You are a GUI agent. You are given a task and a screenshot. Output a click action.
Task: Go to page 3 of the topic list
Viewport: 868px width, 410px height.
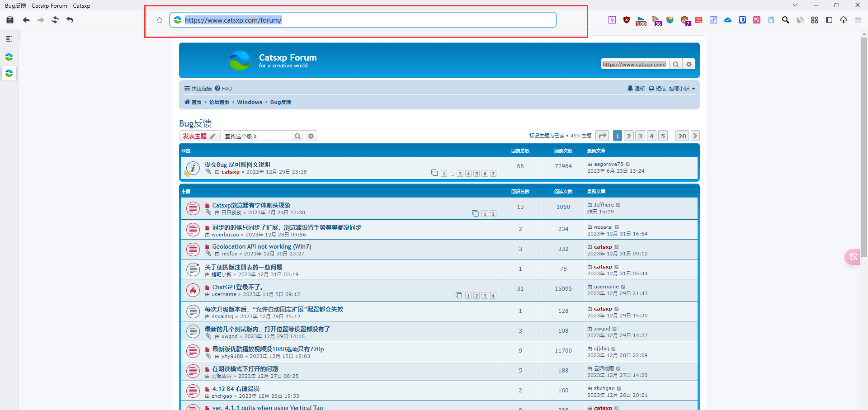pos(640,136)
